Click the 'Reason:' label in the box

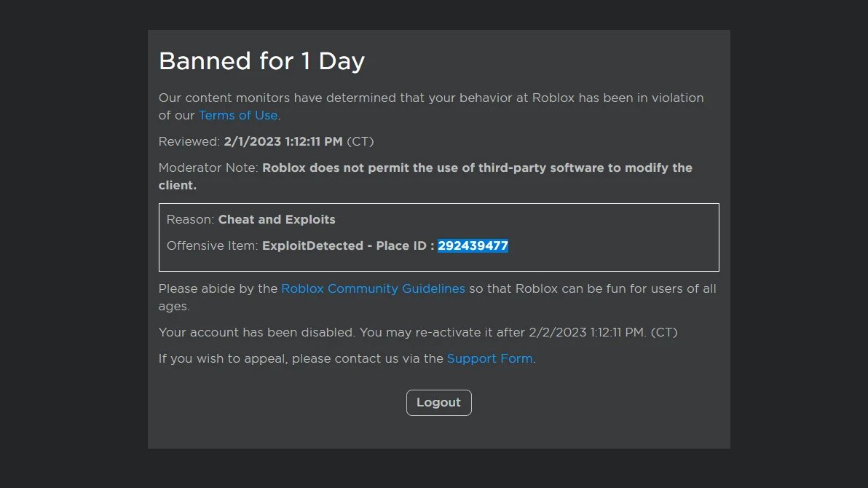click(191, 219)
